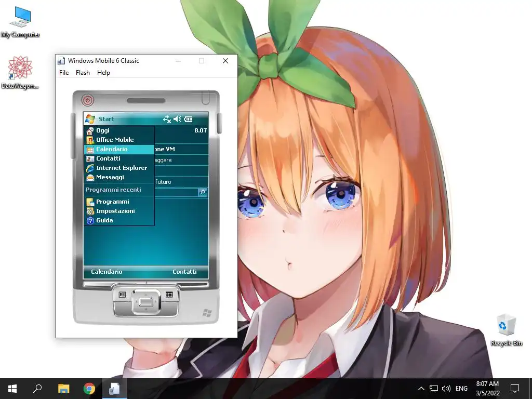Viewport: 532px width, 399px height.
Task: Close the Windows Mobile 6 Classic window
Action: pos(225,61)
